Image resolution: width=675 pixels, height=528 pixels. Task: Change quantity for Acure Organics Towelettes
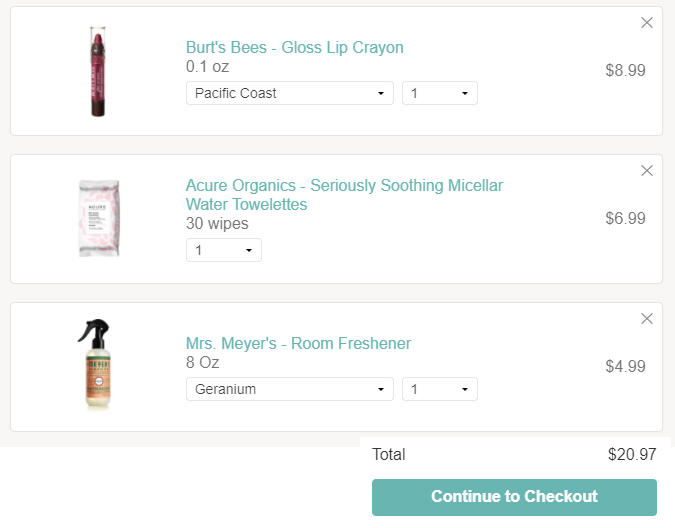[223, 250]
